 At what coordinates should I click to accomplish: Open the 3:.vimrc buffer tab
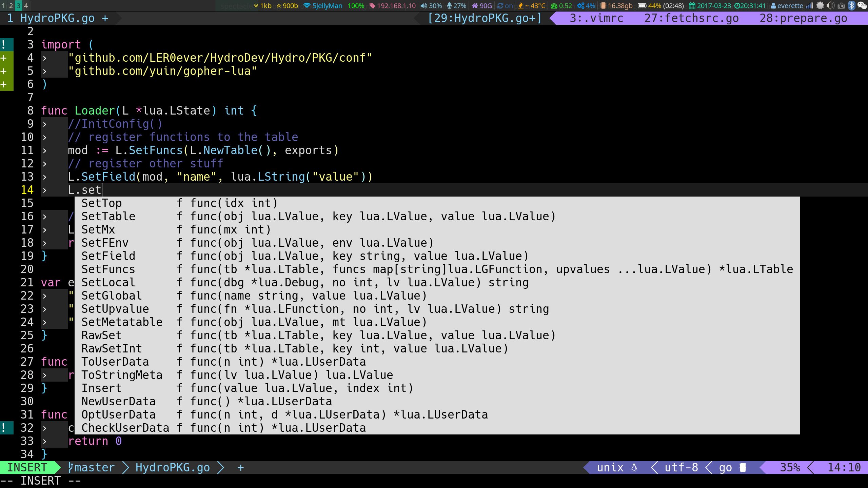point(596,18)
